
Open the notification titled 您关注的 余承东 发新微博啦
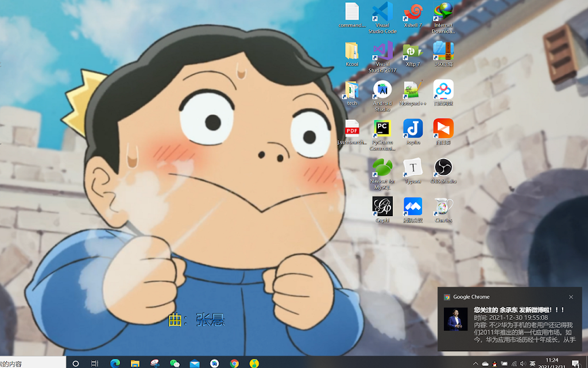[x=519, y=310]
